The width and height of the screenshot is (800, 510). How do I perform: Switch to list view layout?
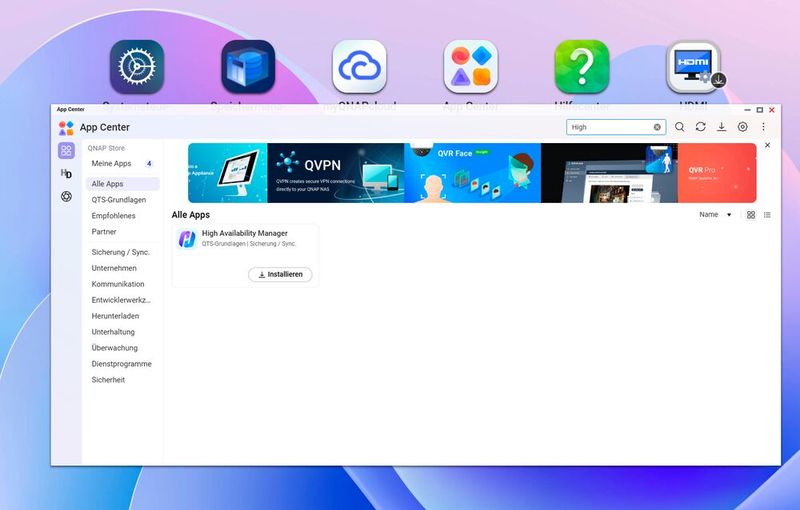click(767, 215)
